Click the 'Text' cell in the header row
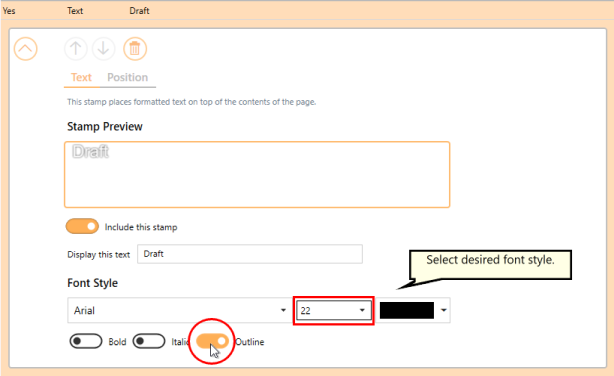Image resolution: width=614 pixels, height=376 pixels. pos(75,11)
